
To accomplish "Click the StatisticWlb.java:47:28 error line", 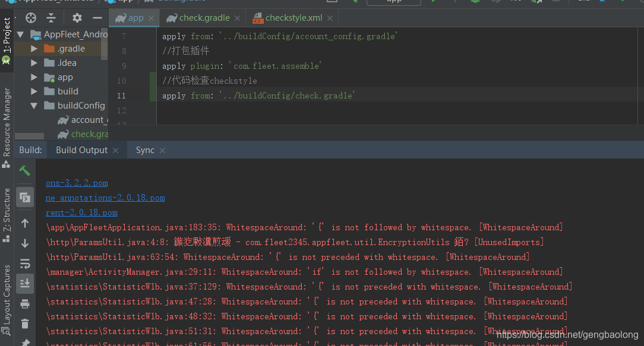I will 307,301.
